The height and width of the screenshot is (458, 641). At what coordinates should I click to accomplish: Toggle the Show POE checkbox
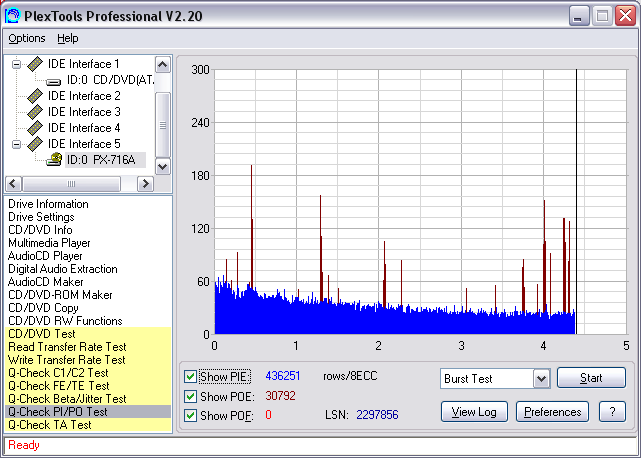click(190, 396)
